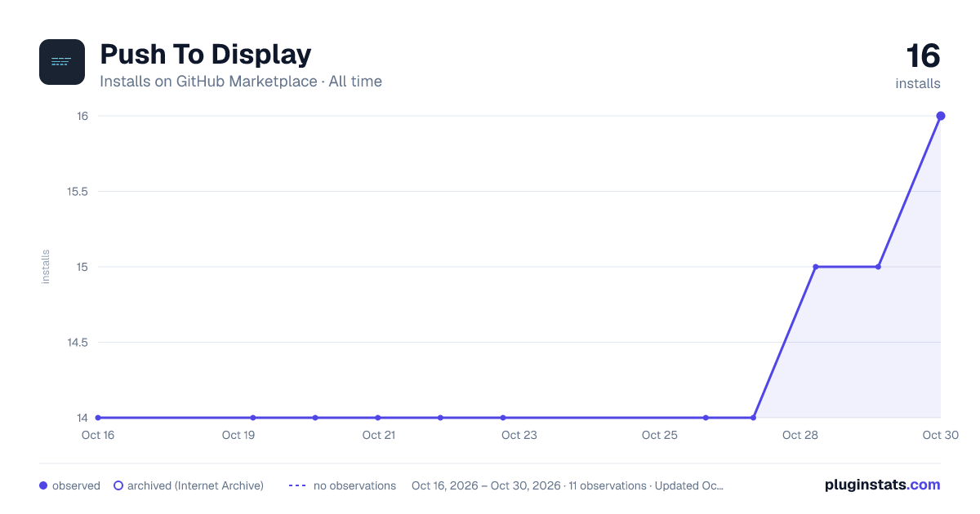Click the x-axis label Oct 16
The image size is (980, 514).
coord(98,435)
